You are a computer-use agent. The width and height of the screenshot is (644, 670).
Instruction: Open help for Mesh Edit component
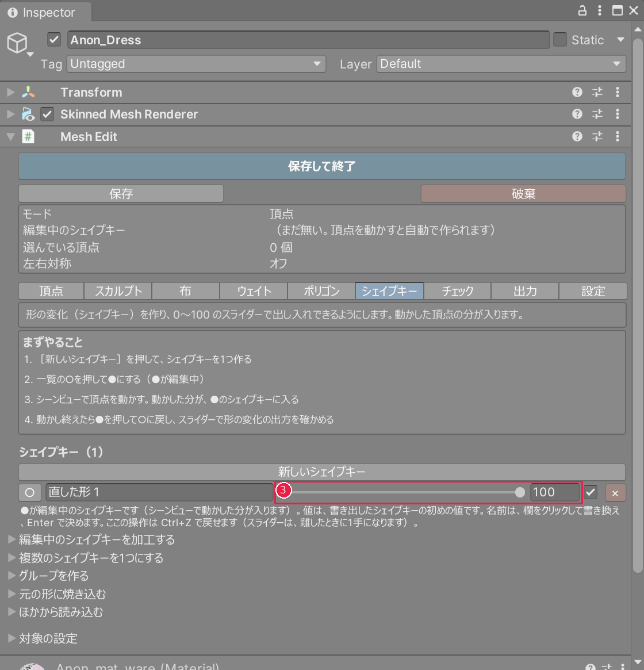pyautogui.click(x=577, y=136)
